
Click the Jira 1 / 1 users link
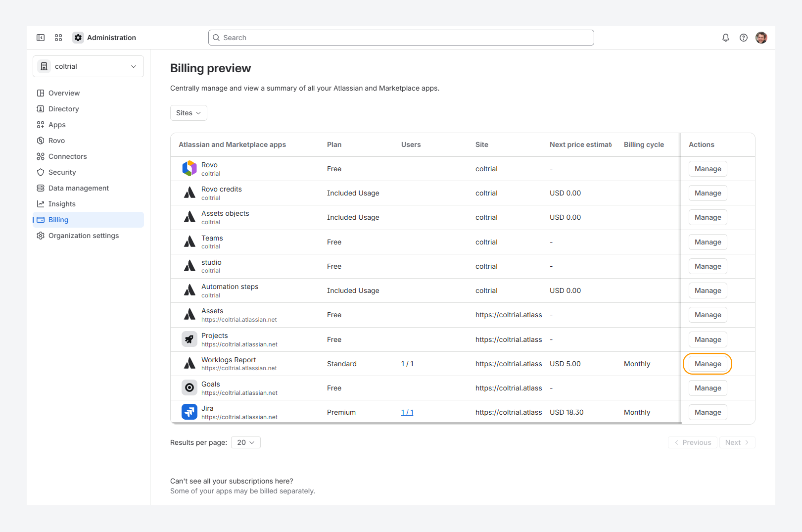click(x=407, y=412)
